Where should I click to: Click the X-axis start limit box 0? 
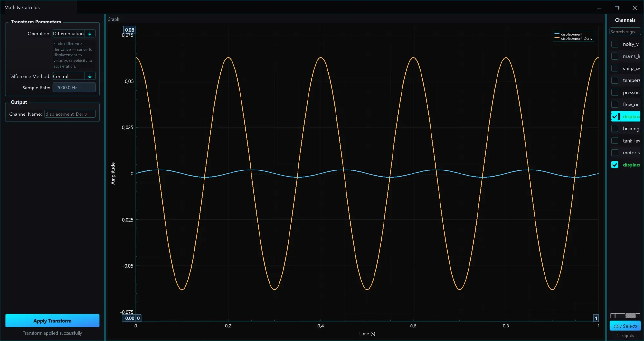pos(138,318)
